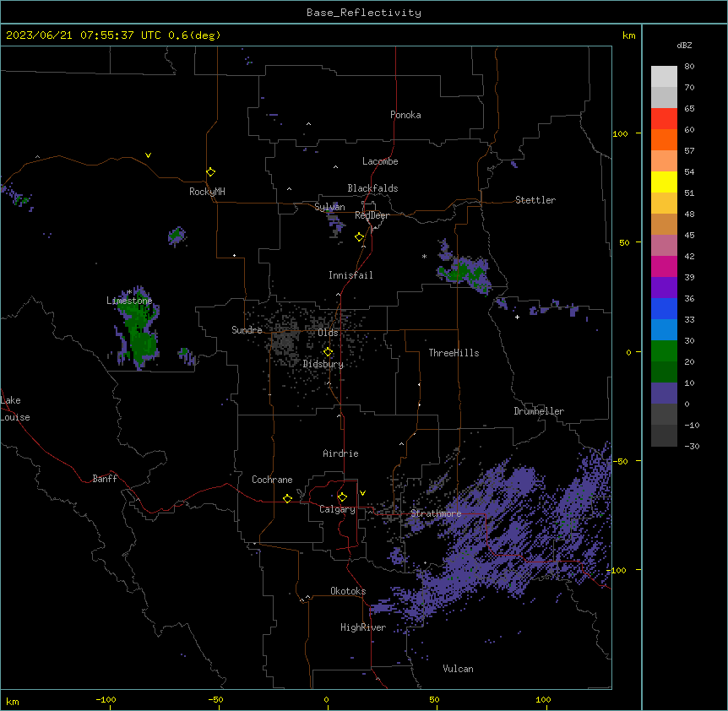Select the Limestone label
This screenshot has height=711, width=728.
129,301
